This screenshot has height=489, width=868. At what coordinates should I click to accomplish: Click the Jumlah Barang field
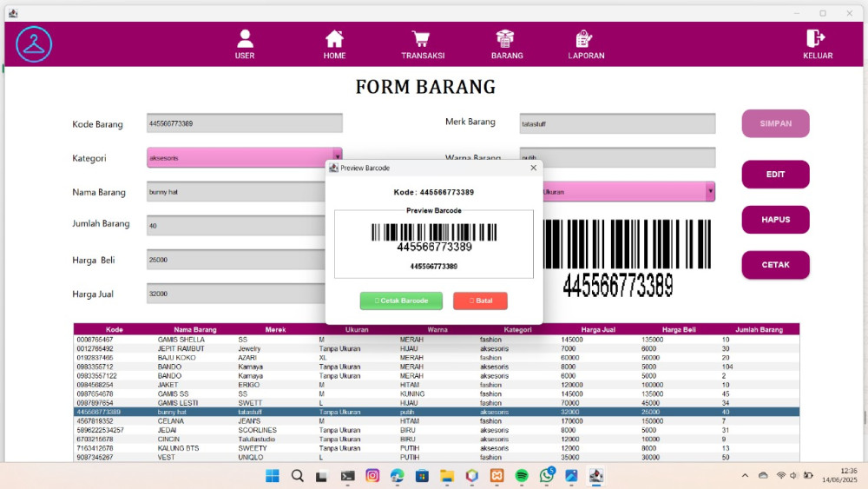coord(236,226)
